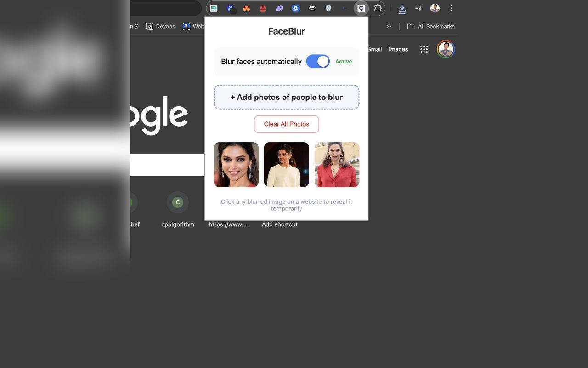Open the shield privacy extension
Image resolution: width=588 pixels, height=368 pixels.
(328, 8)
